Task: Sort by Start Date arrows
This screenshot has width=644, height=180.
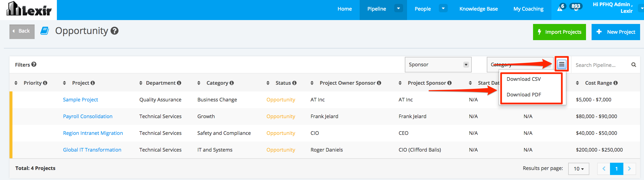Action: (x=470, y=83)
